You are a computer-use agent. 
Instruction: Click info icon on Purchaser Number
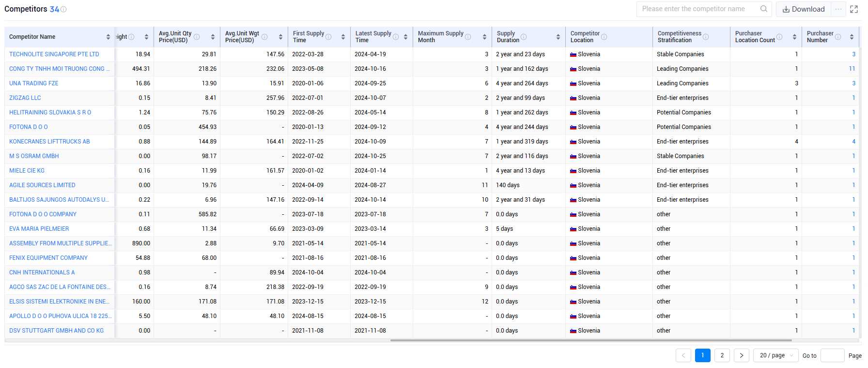coord(838,37)
